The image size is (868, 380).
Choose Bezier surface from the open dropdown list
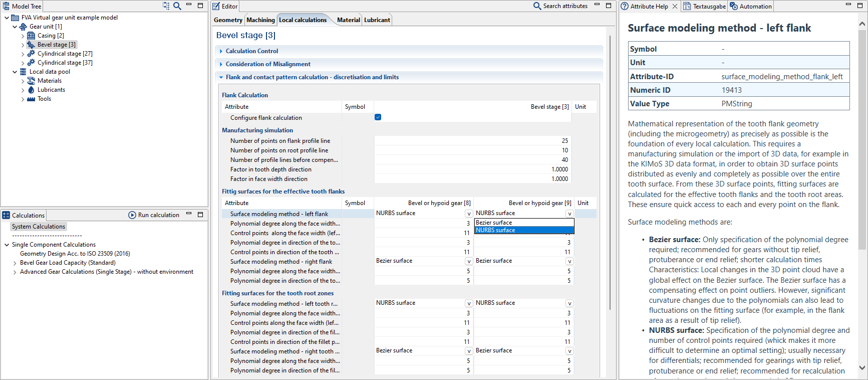coord(523,223)
